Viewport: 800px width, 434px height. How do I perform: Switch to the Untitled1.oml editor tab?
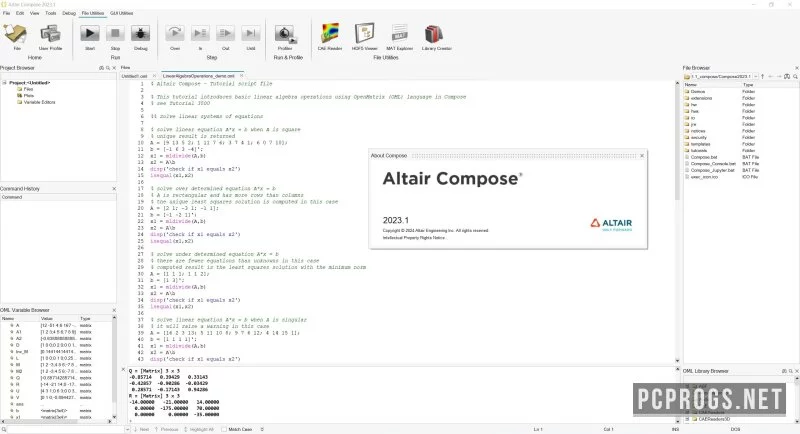coord(134,76)
